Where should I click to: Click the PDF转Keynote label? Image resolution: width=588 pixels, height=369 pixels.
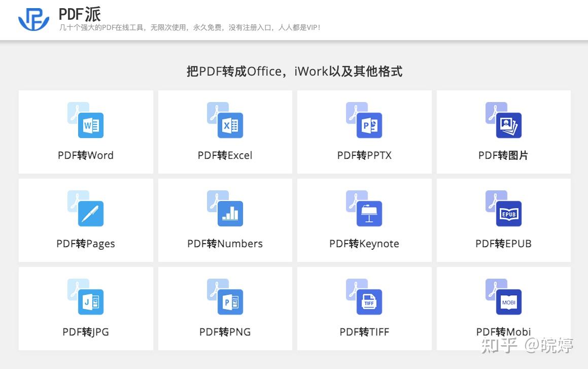tap(364, 244)
